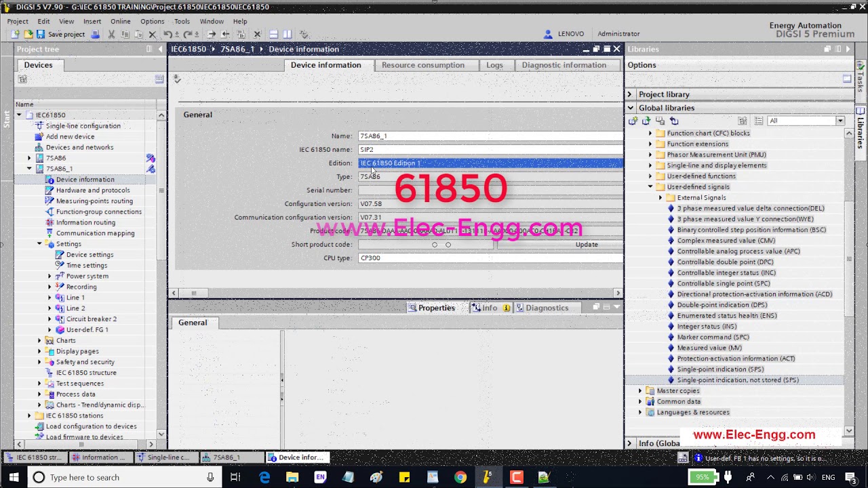
Task: Click the Tasks side tab on right edge
Action: coord(861,82)
